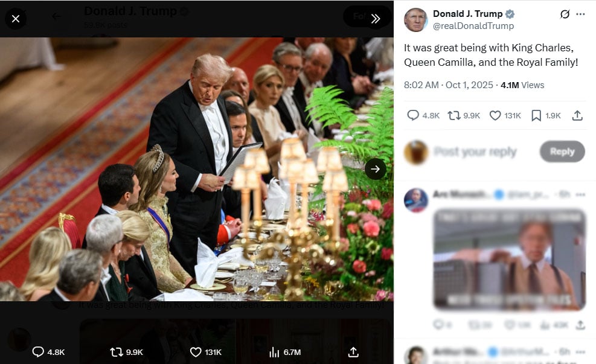Share post using sidebar share icon
The height and width of the screenshot is (364, 596).
coord(577,115)
